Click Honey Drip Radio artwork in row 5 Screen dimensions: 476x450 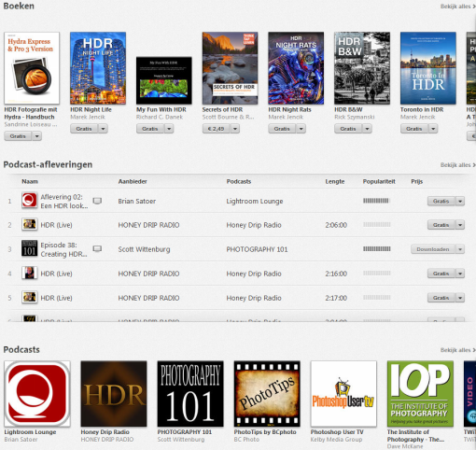click(30, 297)
